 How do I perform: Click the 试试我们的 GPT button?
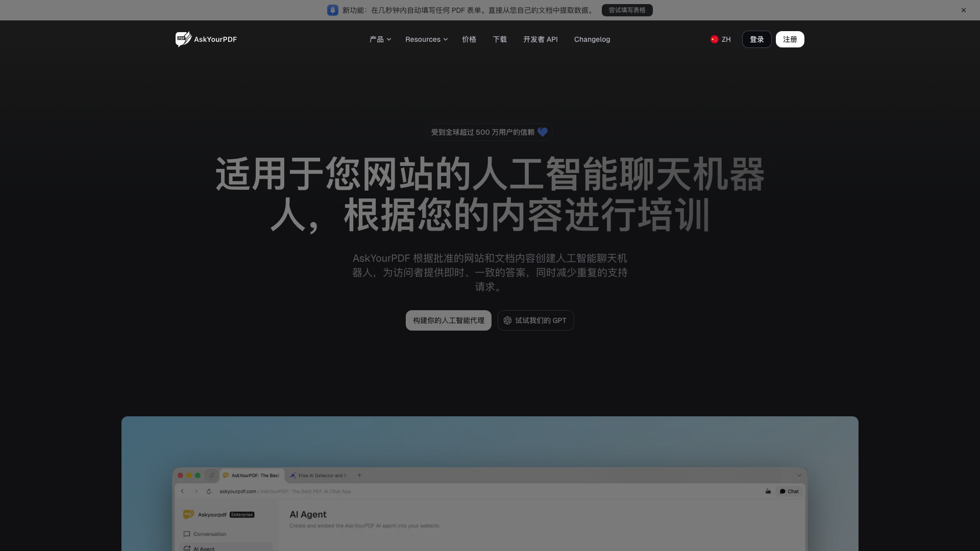(536, 320)
